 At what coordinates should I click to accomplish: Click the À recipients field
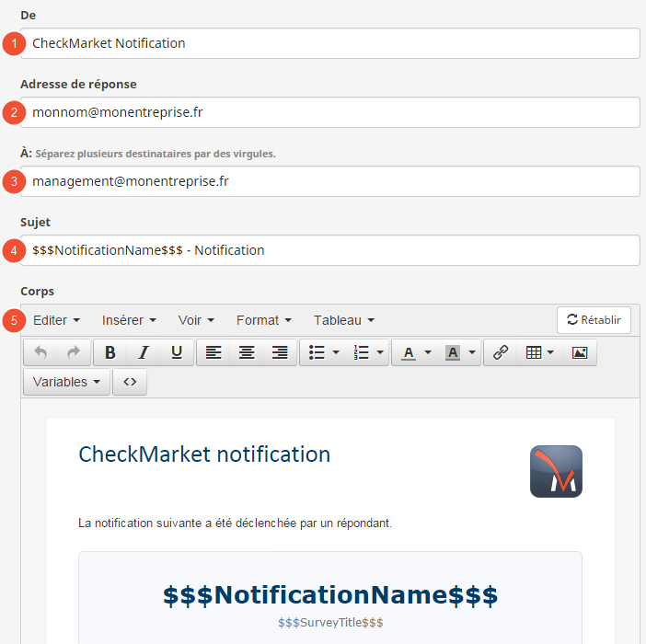pos(330,181)
